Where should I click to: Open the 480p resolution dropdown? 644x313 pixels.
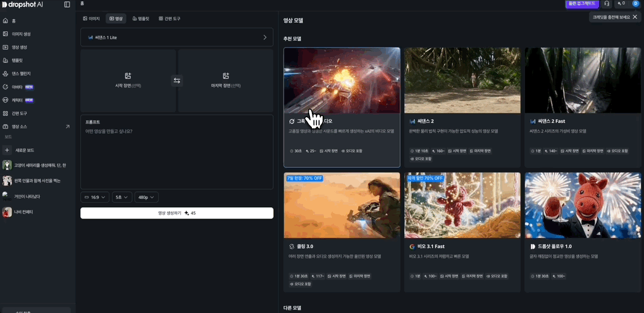146,198
